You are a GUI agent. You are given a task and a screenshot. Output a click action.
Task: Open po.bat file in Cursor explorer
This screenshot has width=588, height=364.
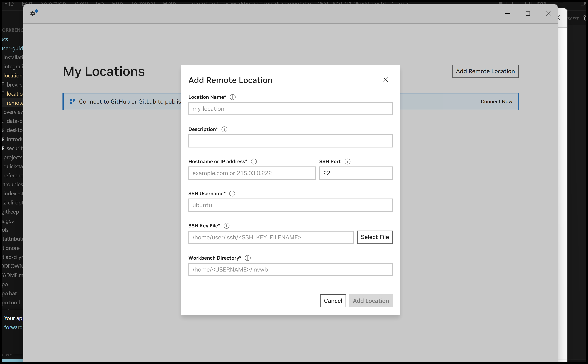pyautogui.click(x=9, y=293)
